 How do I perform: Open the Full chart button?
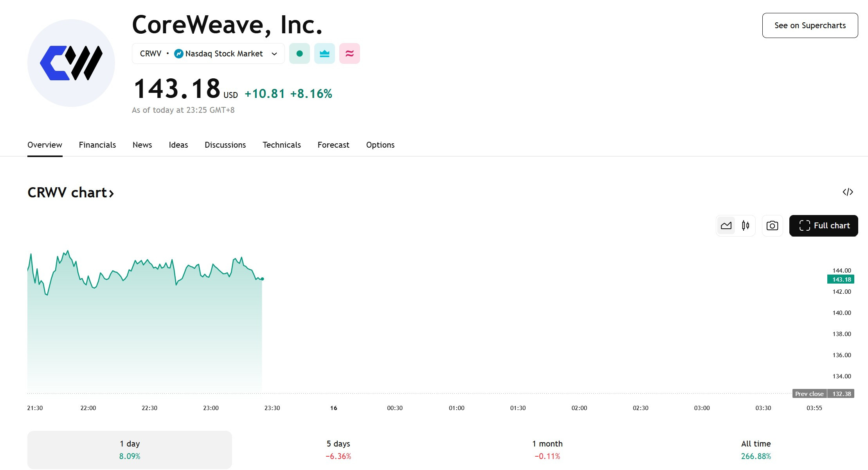point(823,226)
